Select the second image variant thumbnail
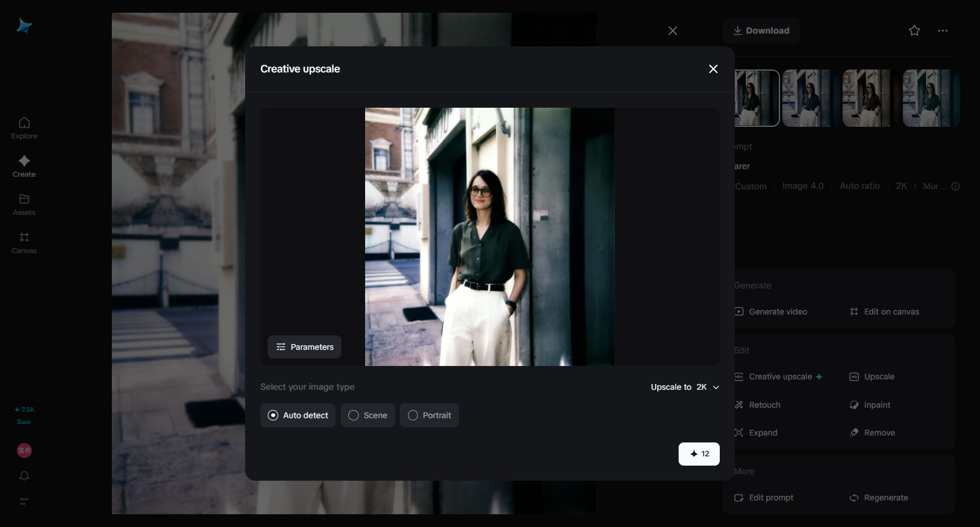The height and width of the screenshot is (527, 980). [807, 98]
